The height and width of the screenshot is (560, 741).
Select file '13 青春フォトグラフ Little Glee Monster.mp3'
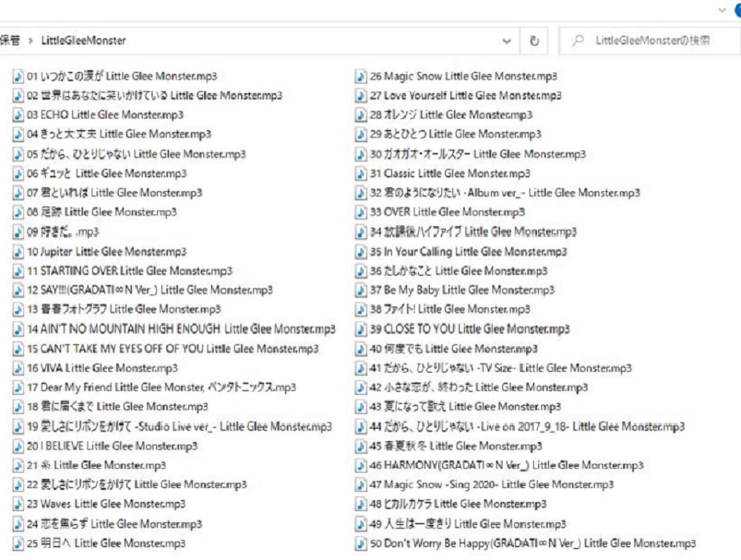pyautogui.click(x=117, y=310)
